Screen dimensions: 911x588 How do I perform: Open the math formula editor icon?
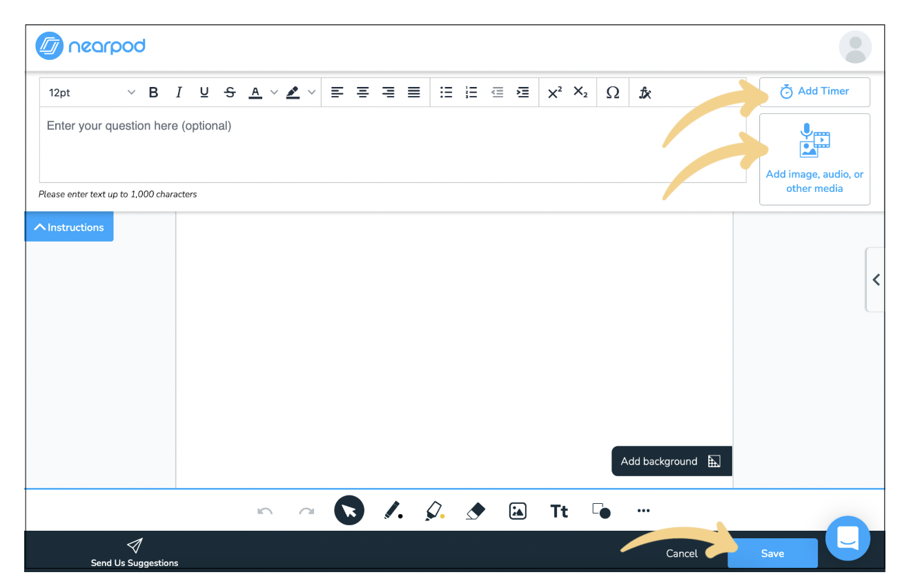[645, 92]
